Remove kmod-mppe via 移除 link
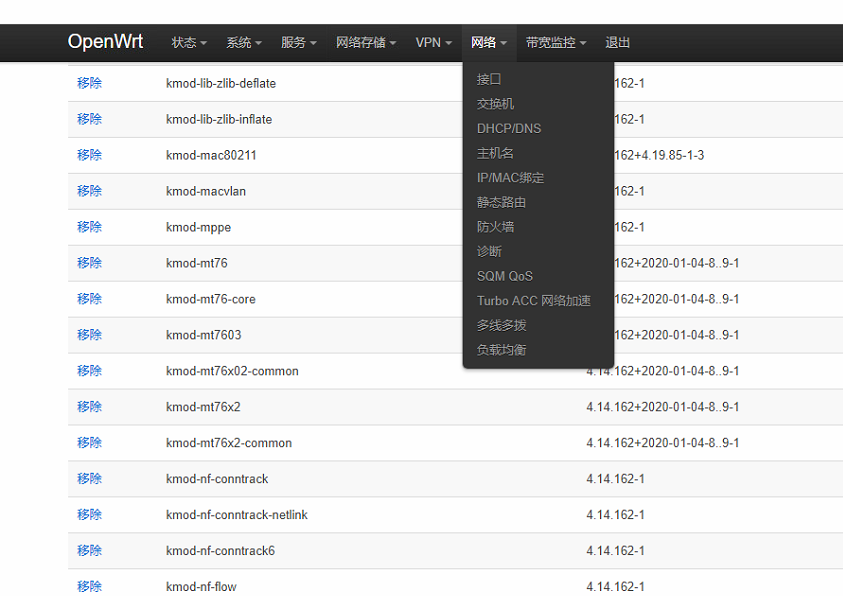Viewport: 843px width, 596px height. pos(89,227)
